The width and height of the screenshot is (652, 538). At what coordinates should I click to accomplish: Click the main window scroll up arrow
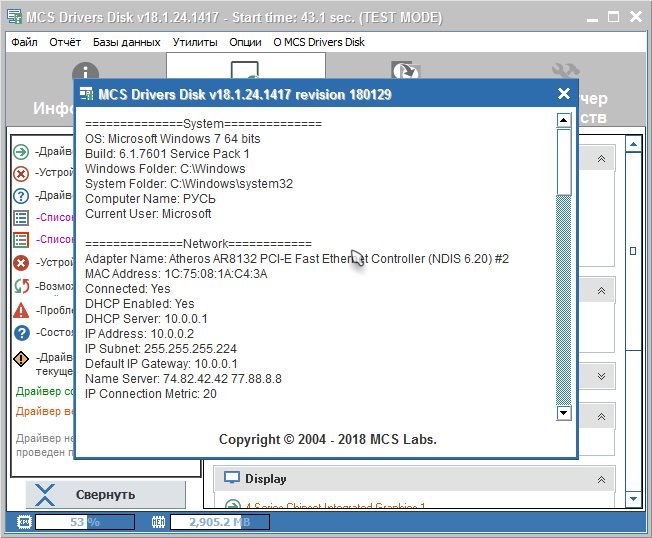(x=633, y=144)
